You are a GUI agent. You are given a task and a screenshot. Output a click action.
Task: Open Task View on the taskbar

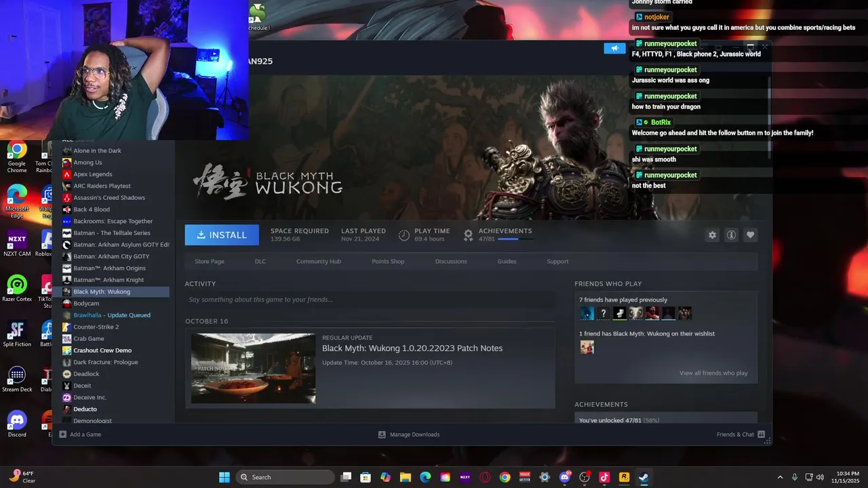point(346,477)
